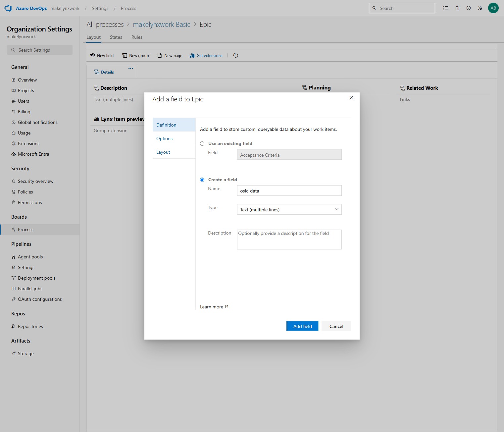
Task: Open the existing Field combo box with Acceptance Criteria
Action: point(289,155)
